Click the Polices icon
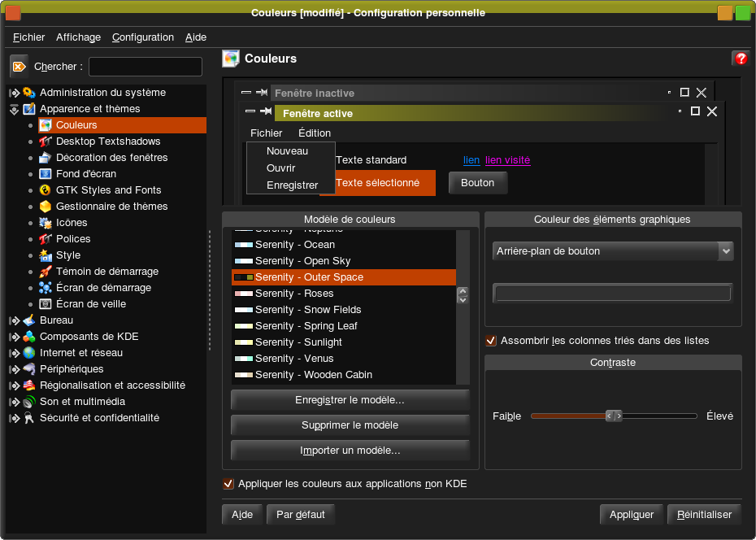 click(46, 239)
